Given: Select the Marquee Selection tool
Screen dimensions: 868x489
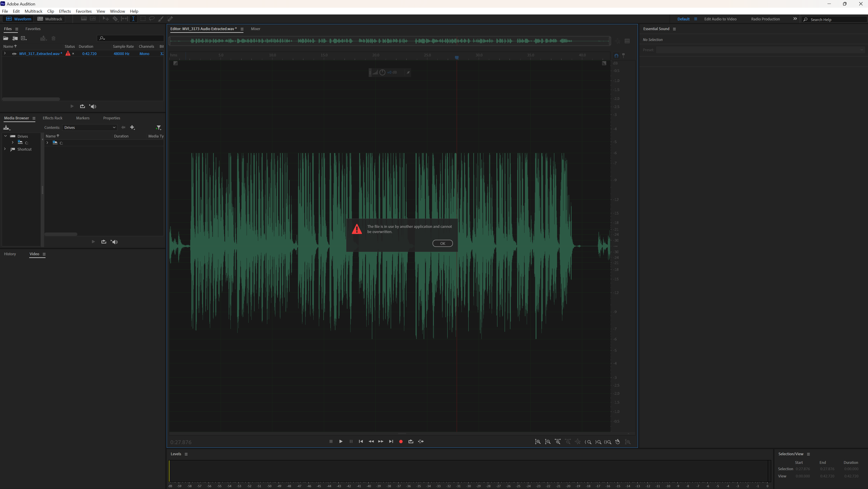Looking at the screenshot, I should (x=143, y=19).
